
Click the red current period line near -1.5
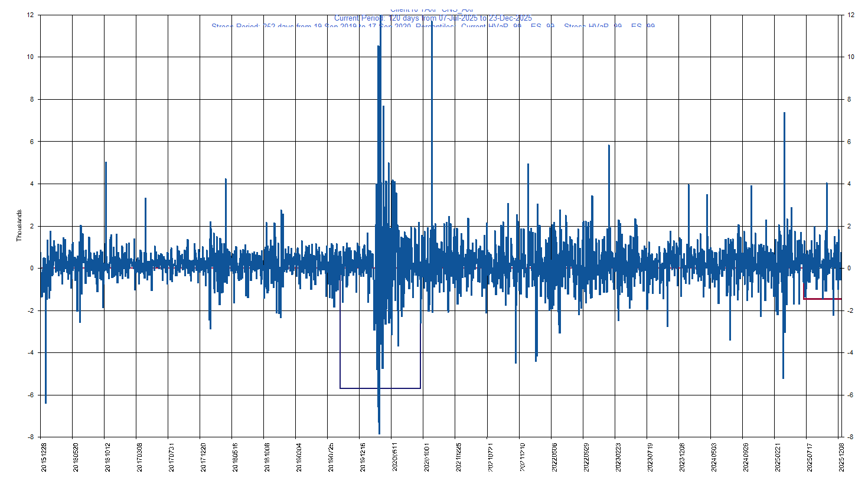pos(822,299)
